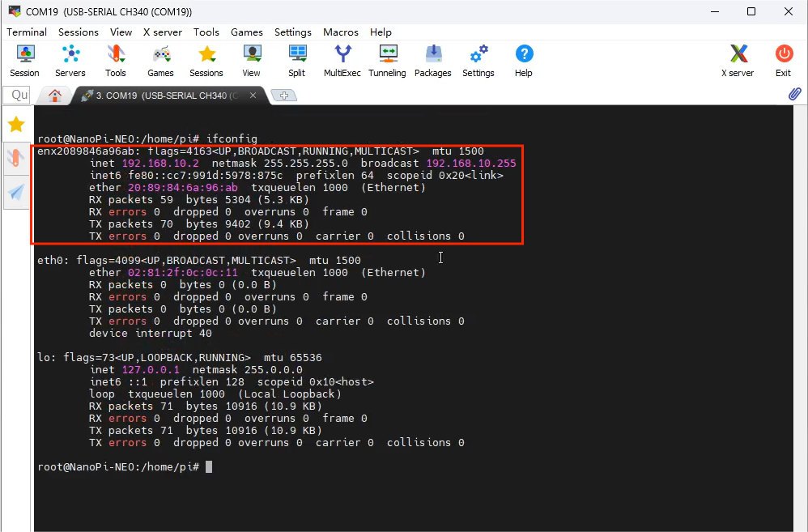The height and width of the screenshot is (532, 808).
Task: Open the View toolbar icon
Action: pyautogui.click(x=252, y=61)
